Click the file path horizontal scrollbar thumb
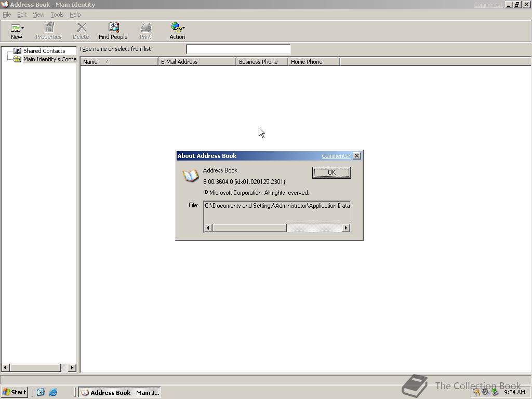 pos(249,228)
